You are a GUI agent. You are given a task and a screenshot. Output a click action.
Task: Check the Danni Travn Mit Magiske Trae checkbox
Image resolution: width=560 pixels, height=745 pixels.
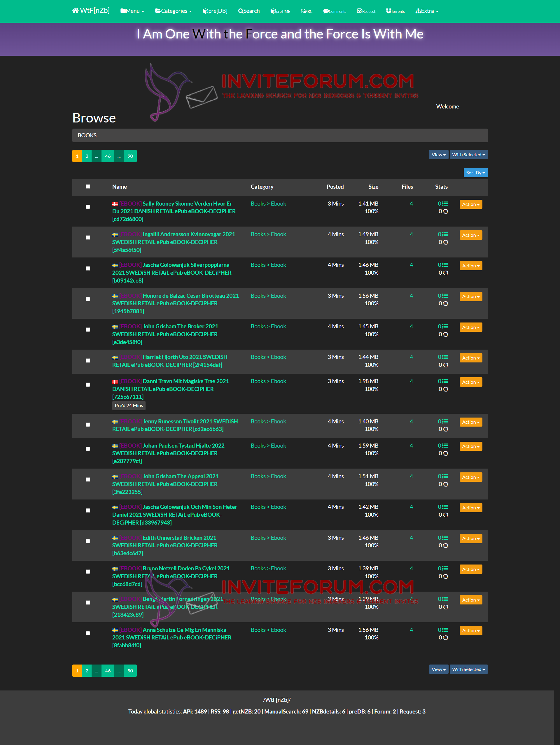pos(88,385)
